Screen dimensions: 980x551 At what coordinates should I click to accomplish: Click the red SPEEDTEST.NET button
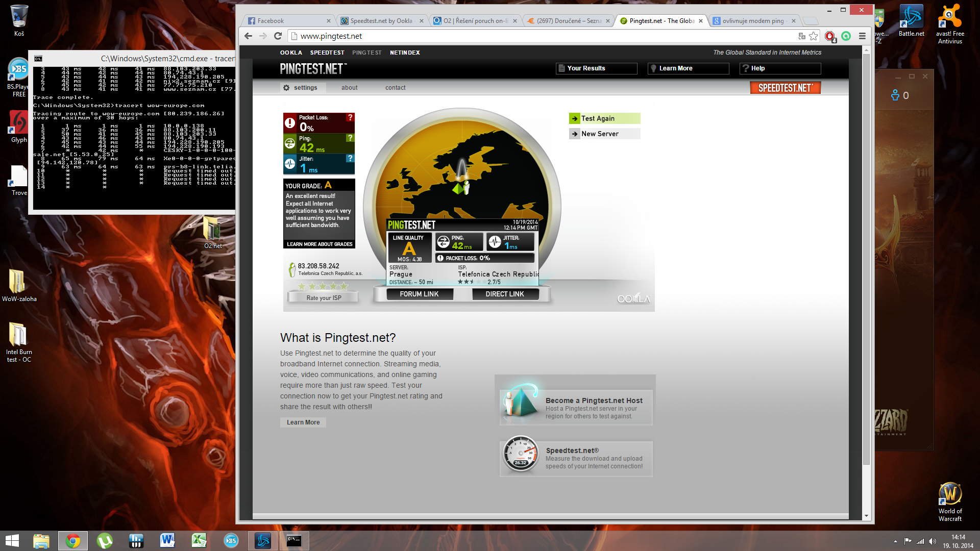[x=785, y=88]
